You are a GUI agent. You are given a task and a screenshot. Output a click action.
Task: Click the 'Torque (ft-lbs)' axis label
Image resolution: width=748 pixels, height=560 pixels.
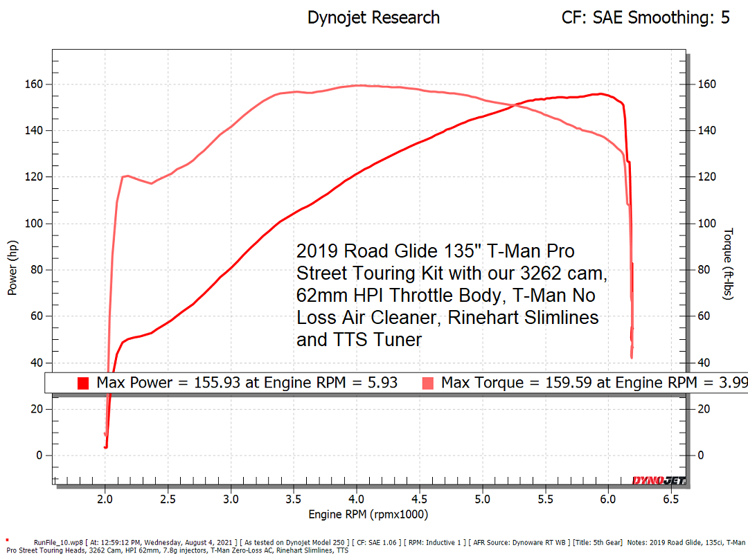click(x=727, y=264)
